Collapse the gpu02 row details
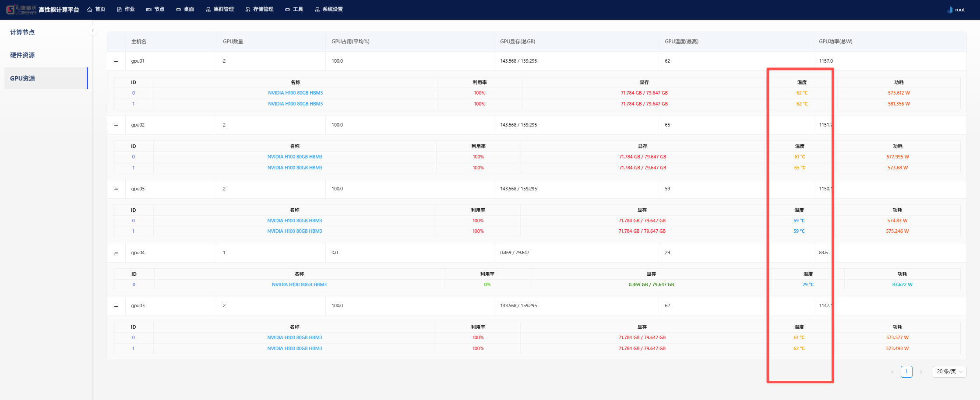Viewport: 980px width, 400px height. pos(116,125)
